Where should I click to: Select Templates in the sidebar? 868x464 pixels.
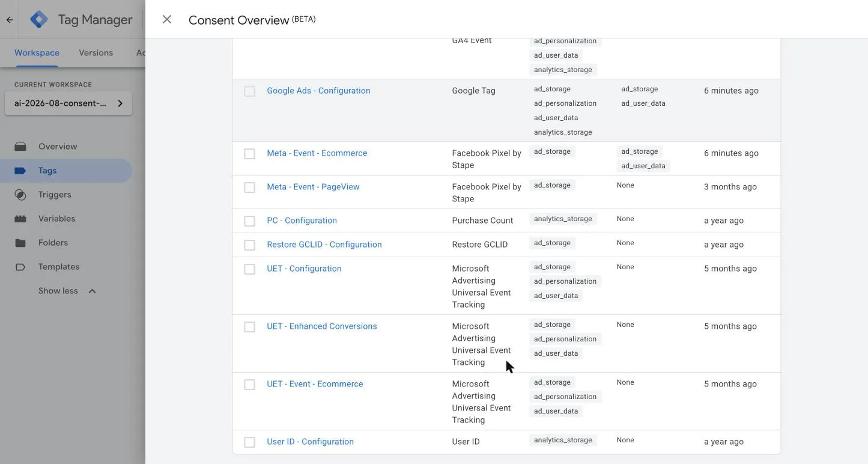tap(59, 267)
